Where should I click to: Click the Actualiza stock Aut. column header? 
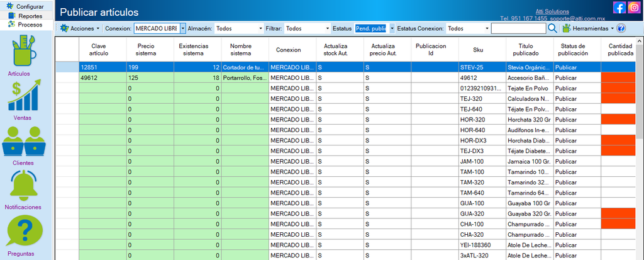[x=340, y=50]
